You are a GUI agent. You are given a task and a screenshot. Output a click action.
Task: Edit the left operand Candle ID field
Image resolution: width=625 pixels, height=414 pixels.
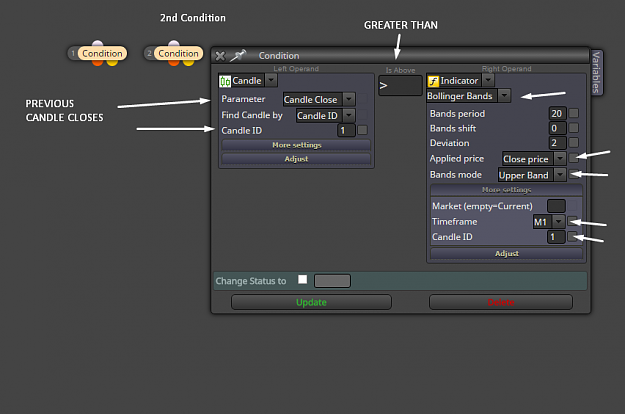(x=346, y=130)
